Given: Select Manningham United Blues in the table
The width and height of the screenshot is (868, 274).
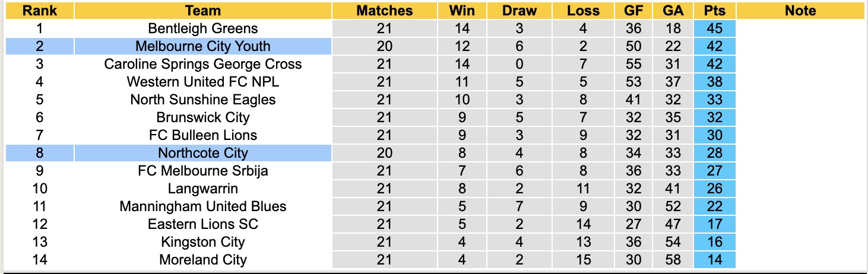Looking at the screenshot, I should pyautogui.click(x=203, y=206).
